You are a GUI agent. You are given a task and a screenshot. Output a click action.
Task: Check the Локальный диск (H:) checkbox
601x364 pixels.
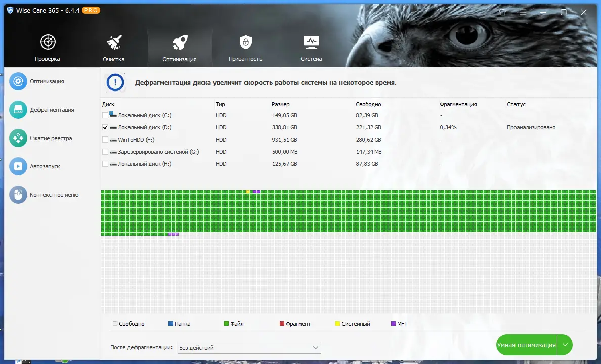[105, 164]
